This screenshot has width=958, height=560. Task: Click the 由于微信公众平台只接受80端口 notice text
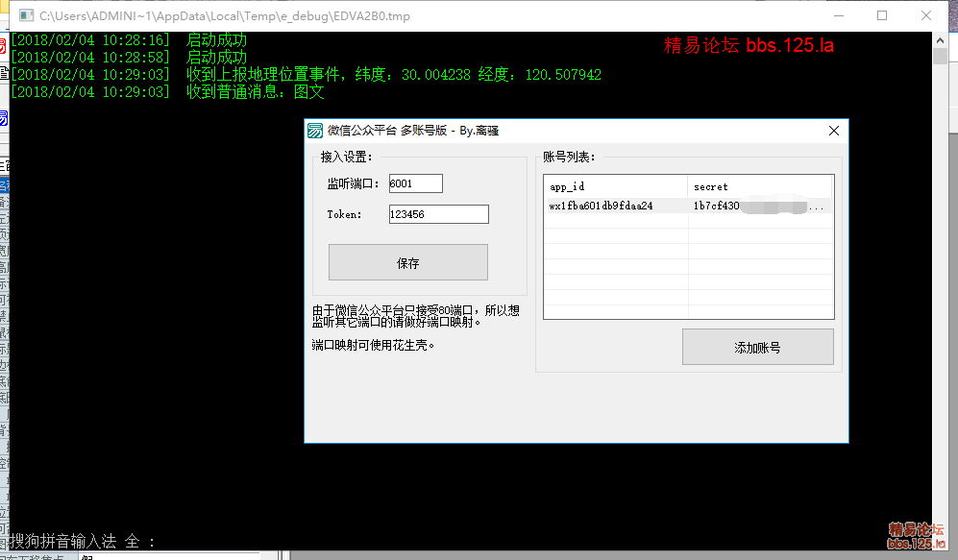416,316
